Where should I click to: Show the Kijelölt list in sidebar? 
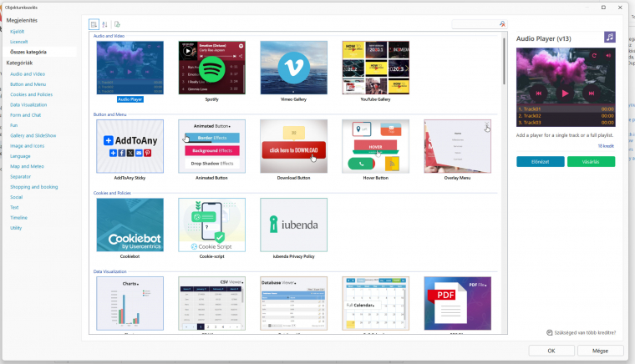point(18,31)
